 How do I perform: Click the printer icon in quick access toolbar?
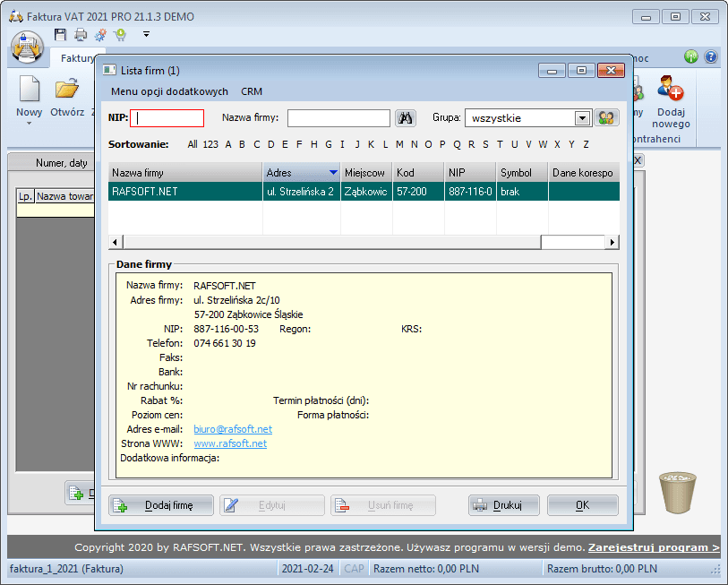point(81,35)
